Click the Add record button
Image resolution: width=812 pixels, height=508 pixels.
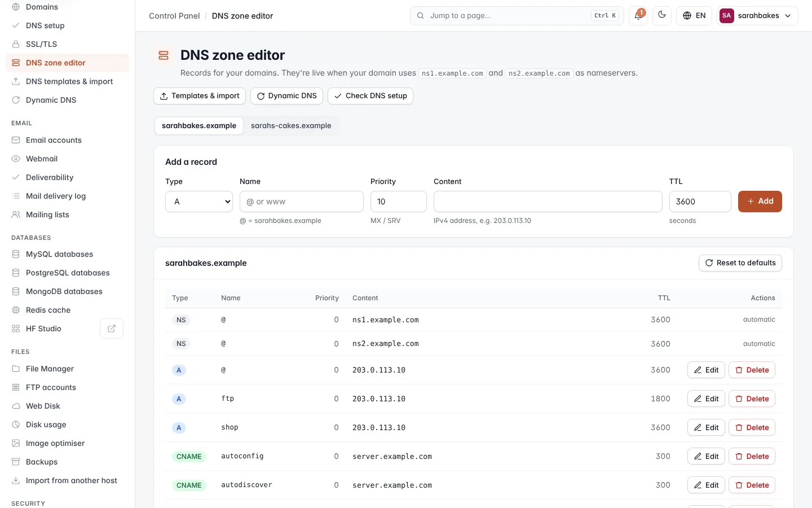pyautogui.click(x=760, y=202)
